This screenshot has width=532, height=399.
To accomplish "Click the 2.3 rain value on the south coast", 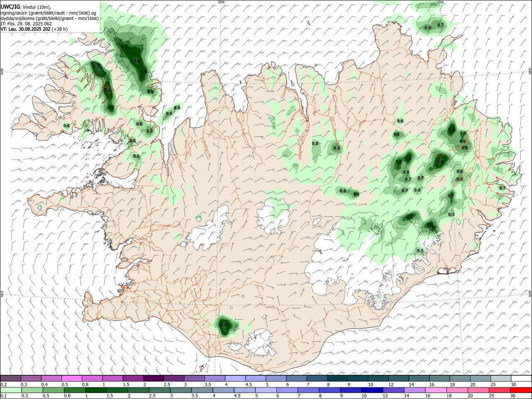I will pyautogui.click(x=223, y=325).
